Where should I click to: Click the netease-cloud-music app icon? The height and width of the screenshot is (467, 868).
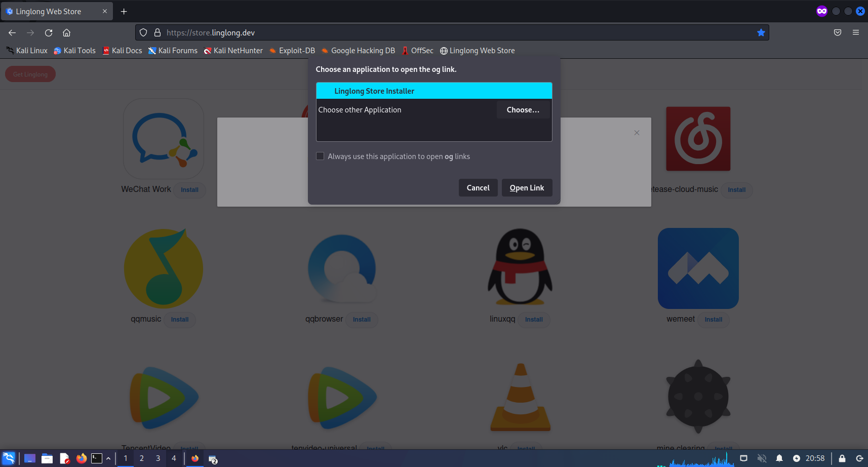tap(698, 139)
